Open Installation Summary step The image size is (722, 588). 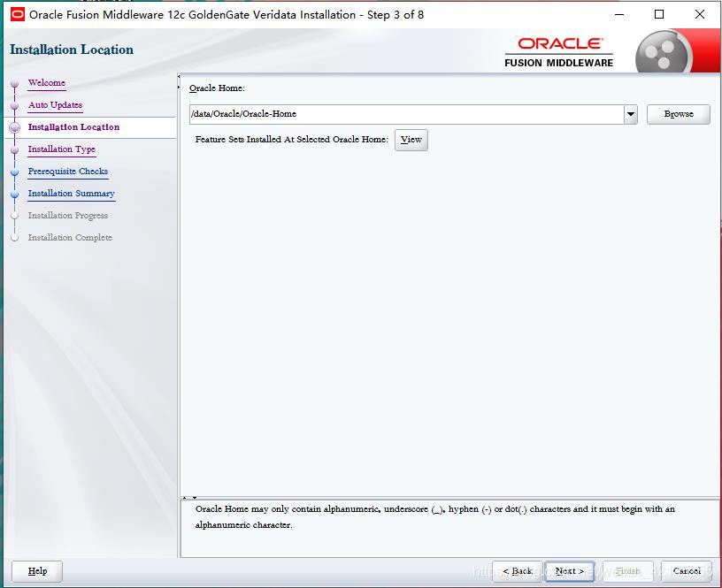[71, 194]
